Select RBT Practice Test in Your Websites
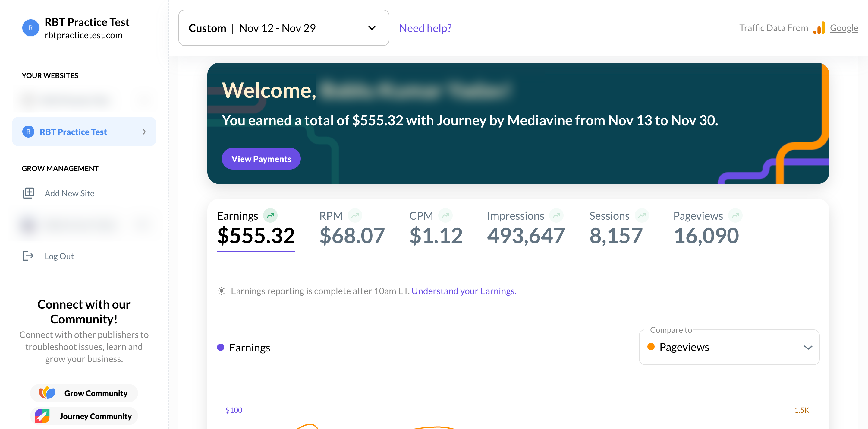The image size is (868, 429). coord(84,132)
